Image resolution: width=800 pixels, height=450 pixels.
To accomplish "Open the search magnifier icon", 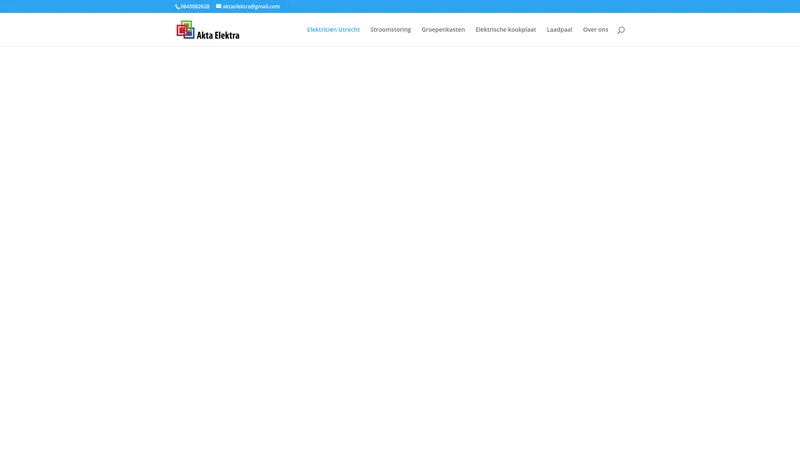I will [621, 30].
